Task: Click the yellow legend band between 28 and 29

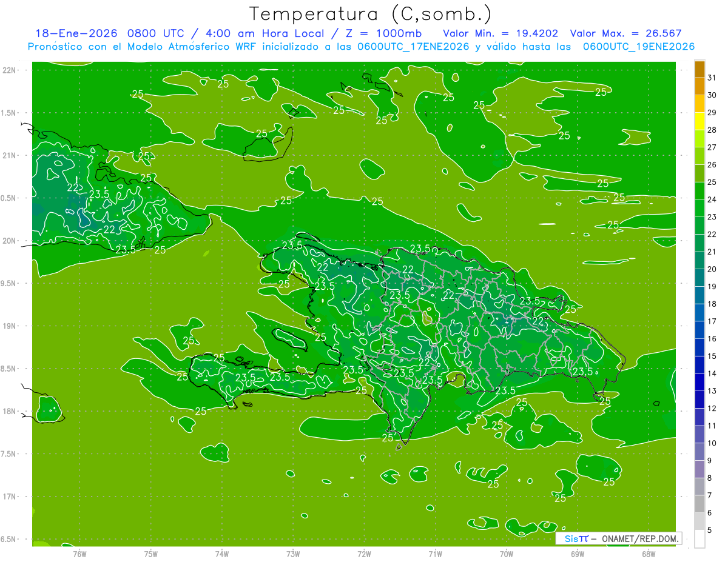Action: tap(699, 121)
